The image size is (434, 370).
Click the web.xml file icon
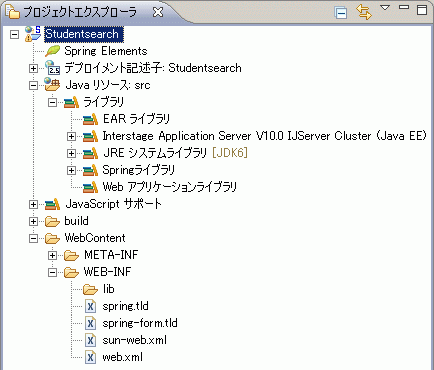(90, 357)
